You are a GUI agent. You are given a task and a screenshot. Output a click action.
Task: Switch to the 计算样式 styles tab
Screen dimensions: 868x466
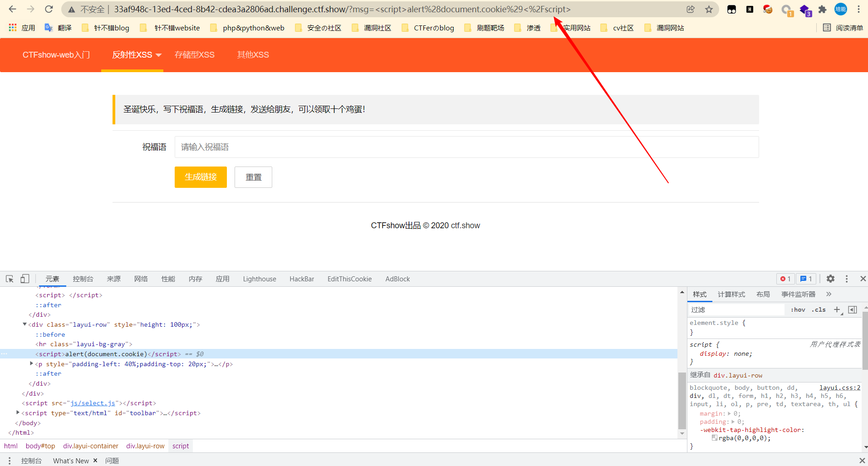pyautogui.click(x=731, y=294)
